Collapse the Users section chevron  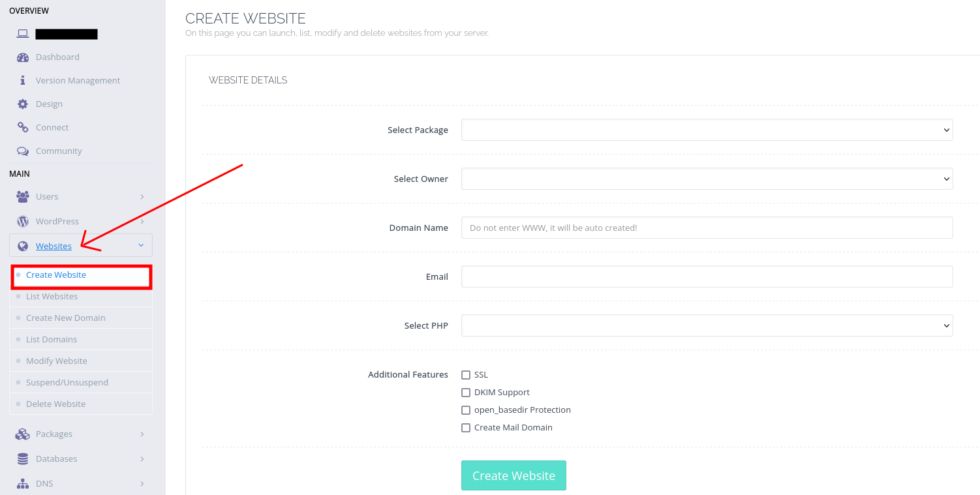142,196
